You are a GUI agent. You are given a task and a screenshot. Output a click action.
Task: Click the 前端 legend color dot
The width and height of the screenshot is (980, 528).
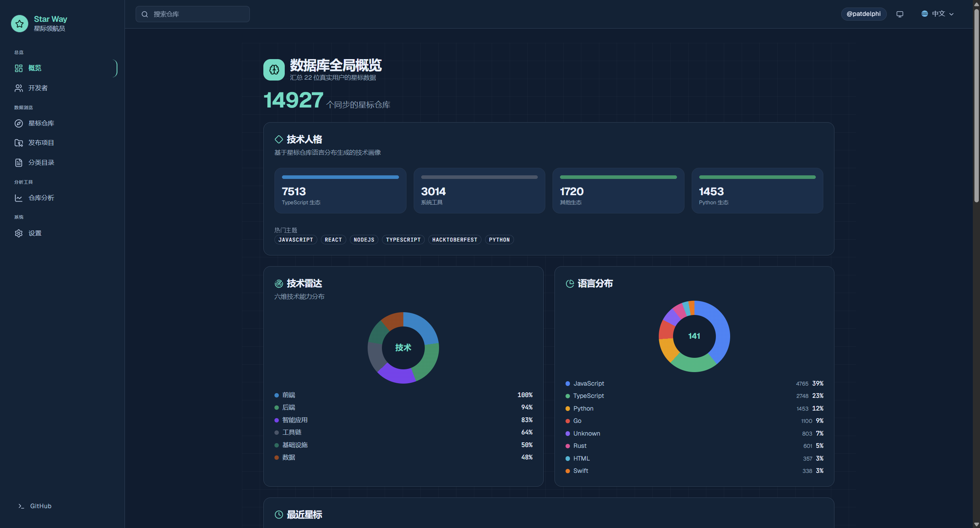coord(276,396)
